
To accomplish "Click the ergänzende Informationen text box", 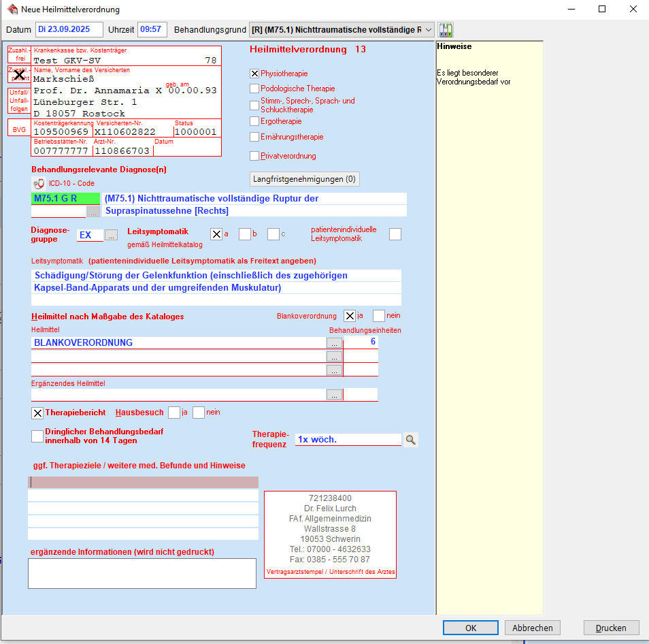I will pos(142,573).
